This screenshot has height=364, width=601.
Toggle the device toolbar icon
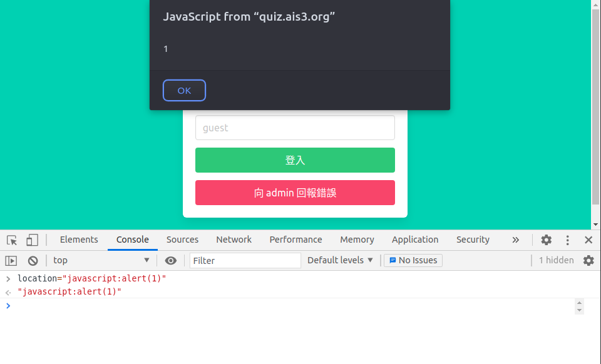[32, 240]
